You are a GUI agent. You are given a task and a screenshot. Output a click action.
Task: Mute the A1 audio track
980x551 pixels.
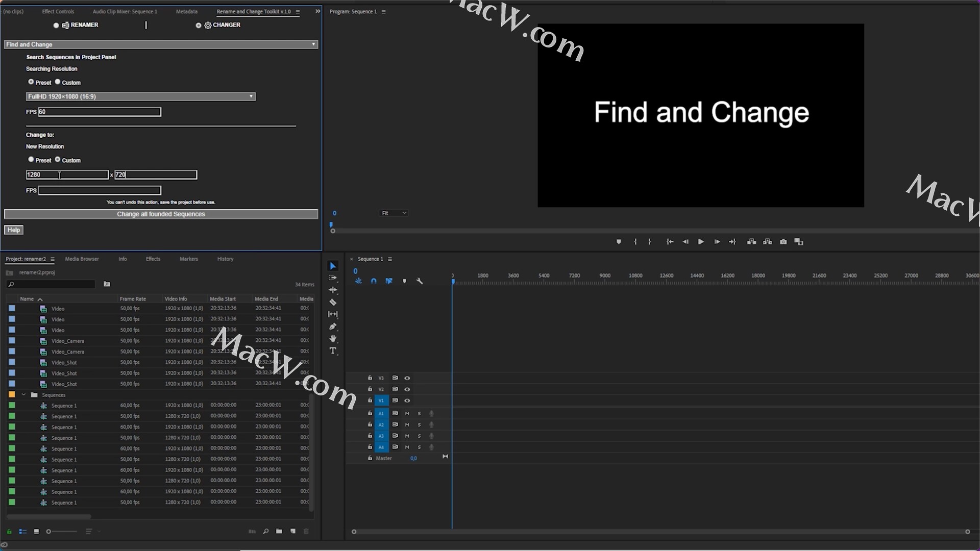[407, 413]
